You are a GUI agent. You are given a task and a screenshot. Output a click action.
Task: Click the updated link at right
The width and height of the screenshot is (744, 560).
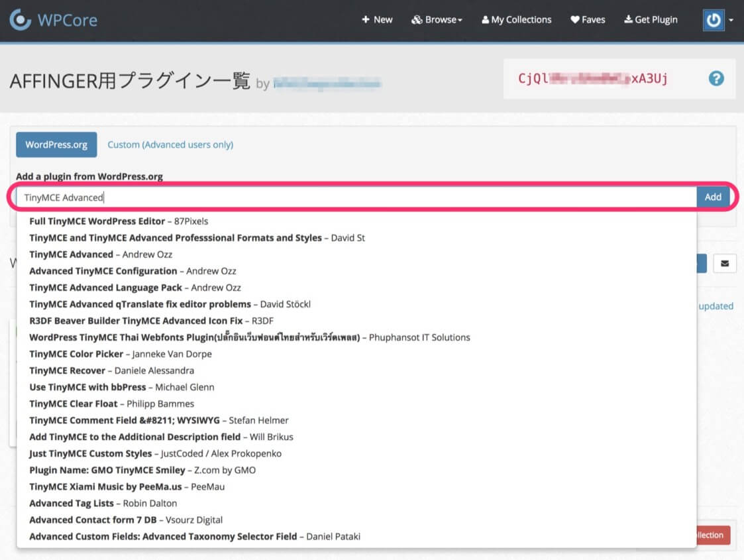click(x=716, y=306)
